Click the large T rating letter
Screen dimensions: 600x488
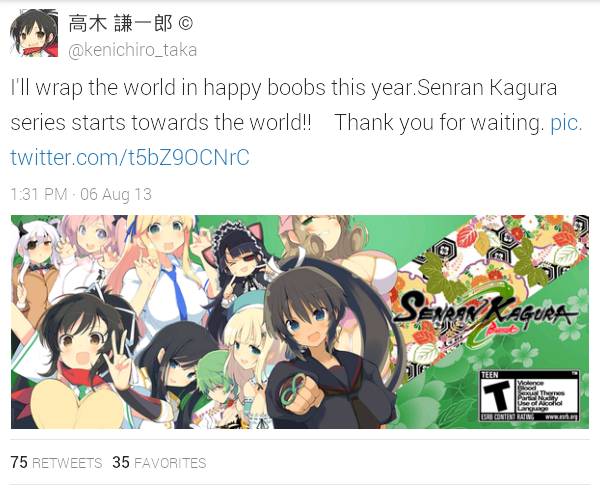pyautogui.click(x=497, y=397)
